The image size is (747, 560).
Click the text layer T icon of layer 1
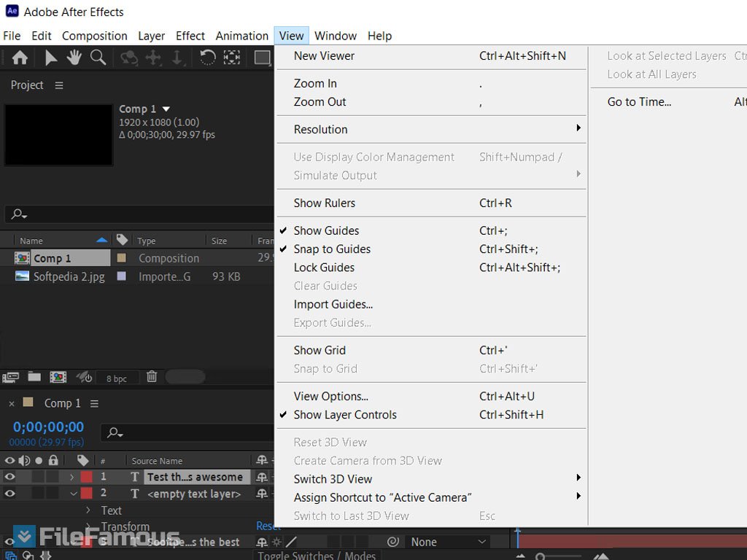click(x=135, y=477)
